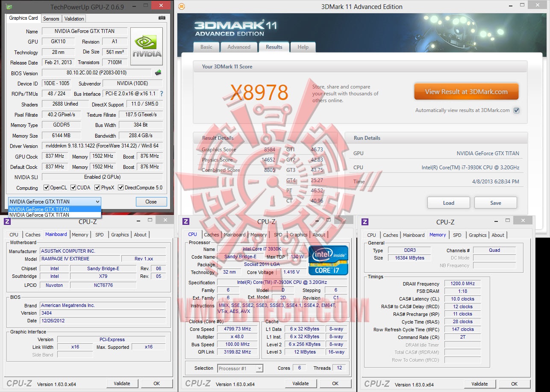Click View Result at 3DMark.com button
Image resolution: width=550 pixels, height=392 pixels.
[x=466, y=91]
